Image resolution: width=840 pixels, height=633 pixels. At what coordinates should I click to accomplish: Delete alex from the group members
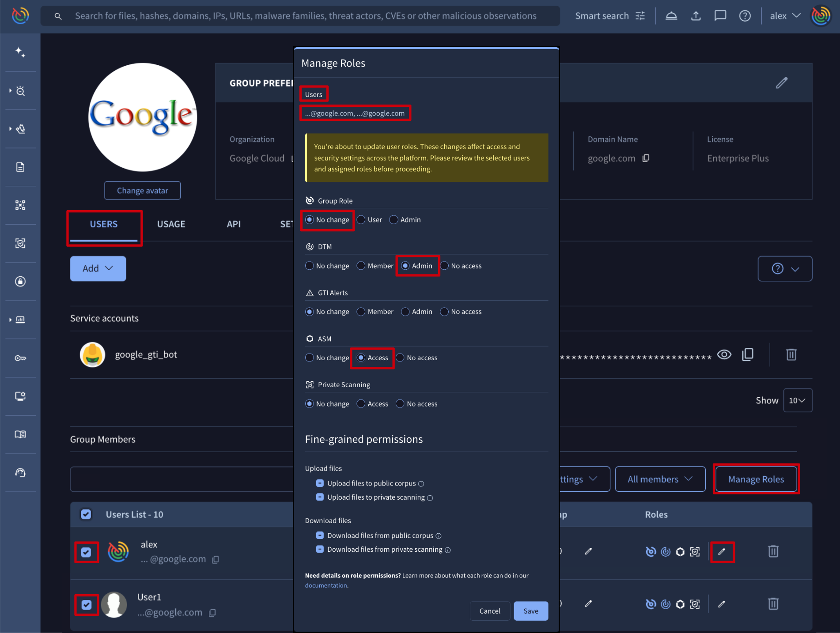point(773,551)
